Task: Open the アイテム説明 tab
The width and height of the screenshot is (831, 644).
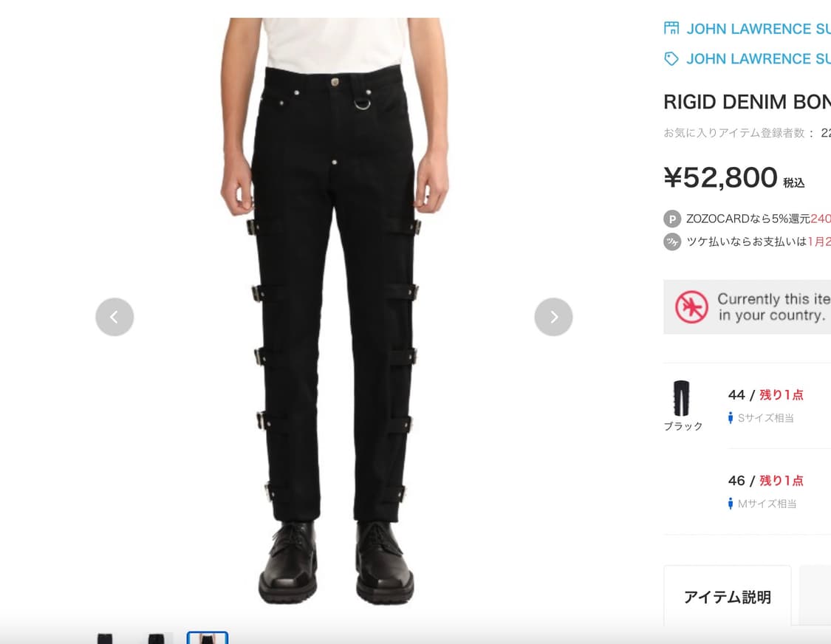Action: [727, 596]
